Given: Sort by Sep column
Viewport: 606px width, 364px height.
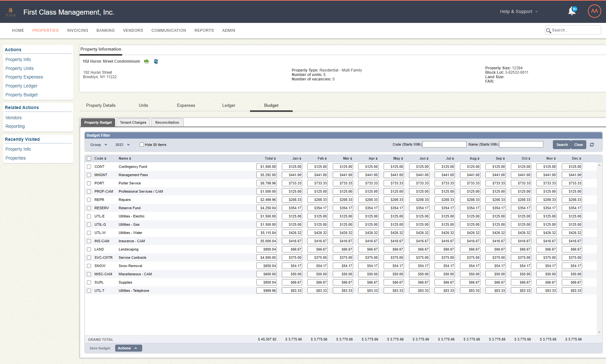Looking at the screenshot, I should click(500, 158).
